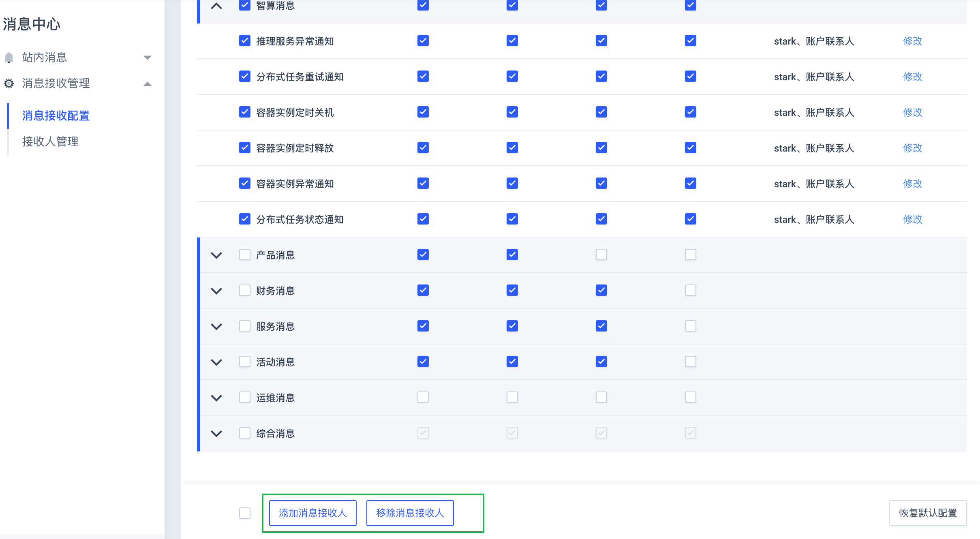Image resolution: width=980 pixels, height=539 pixels.
Task: Disable third channel checkbox for 容器实例定时关机
Action: 601,112
